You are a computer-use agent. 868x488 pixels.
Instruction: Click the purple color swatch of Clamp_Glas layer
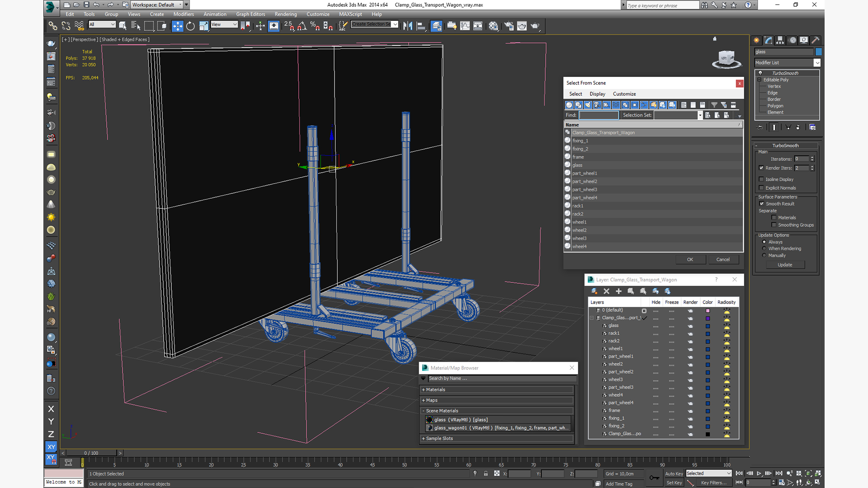(x=708, y=318)
